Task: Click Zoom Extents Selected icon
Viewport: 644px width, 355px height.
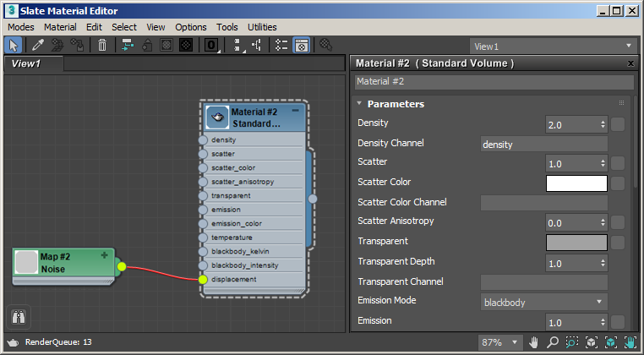Action: click(x=611, y=341)
